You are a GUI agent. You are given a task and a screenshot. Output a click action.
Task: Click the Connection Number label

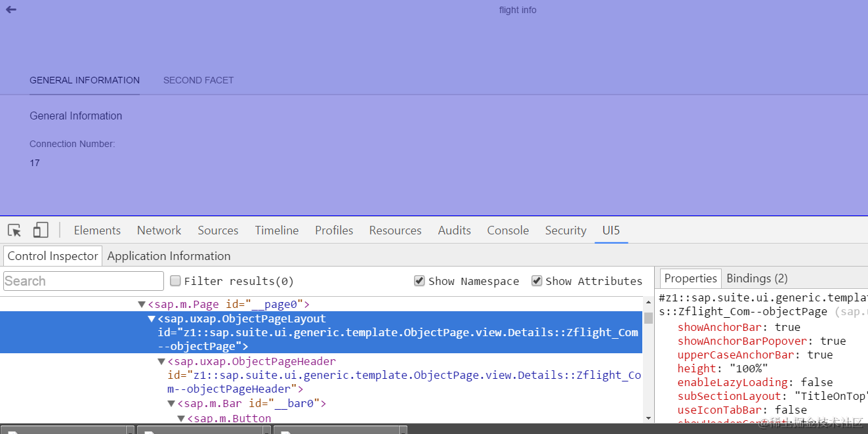(72, 144)
